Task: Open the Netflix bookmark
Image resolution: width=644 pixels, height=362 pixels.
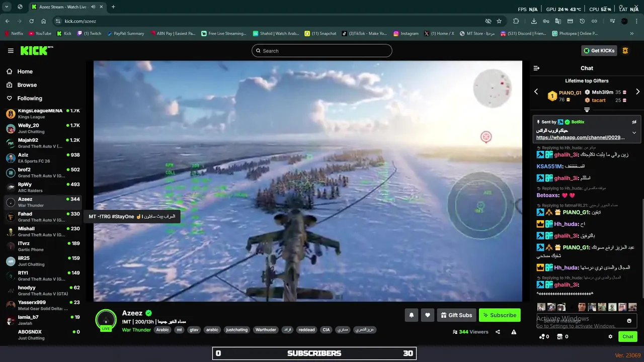Action: (14, 34)
